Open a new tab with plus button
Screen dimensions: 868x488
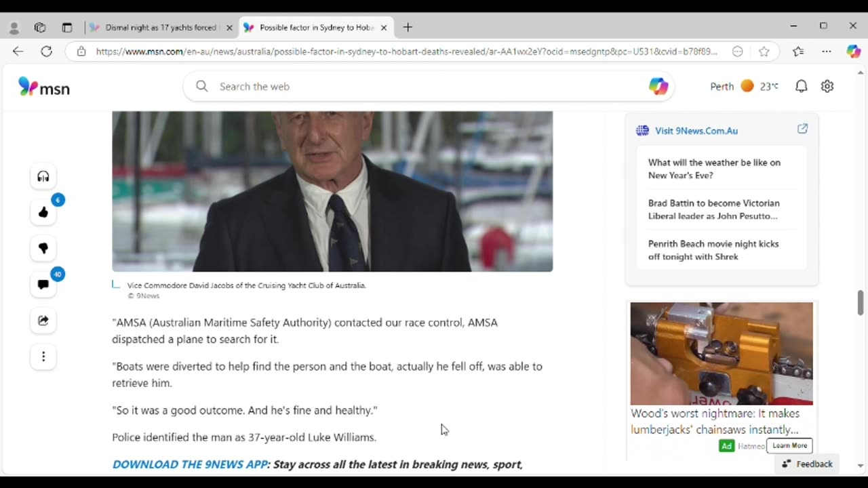coord(408,28)
